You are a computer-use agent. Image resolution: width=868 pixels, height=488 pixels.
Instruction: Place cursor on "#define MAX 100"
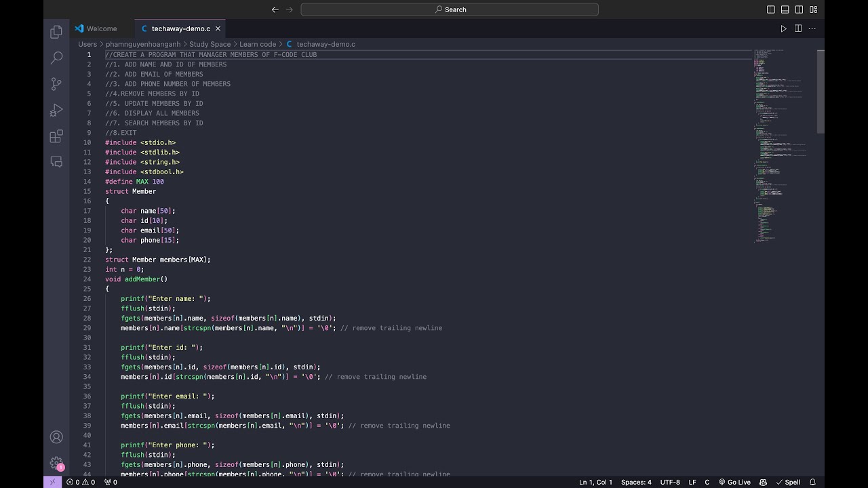[x=134, y=182]
